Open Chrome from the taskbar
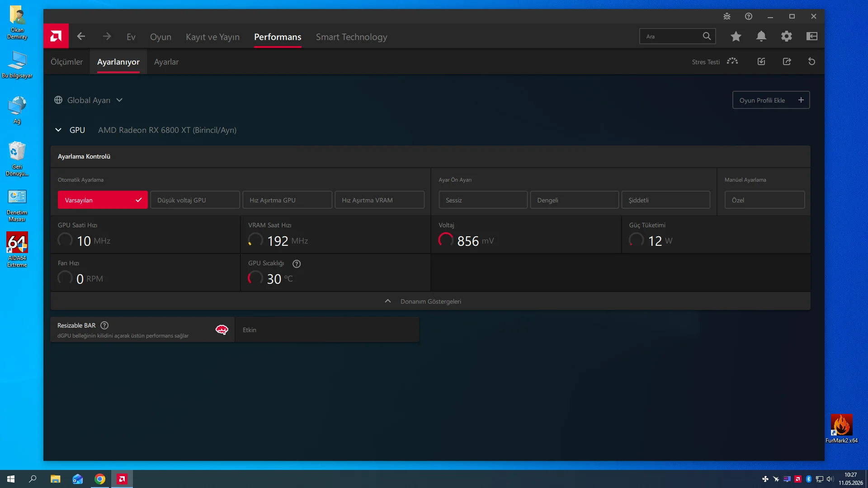Viewport: 868px width, 488px height. coord(100,479)
